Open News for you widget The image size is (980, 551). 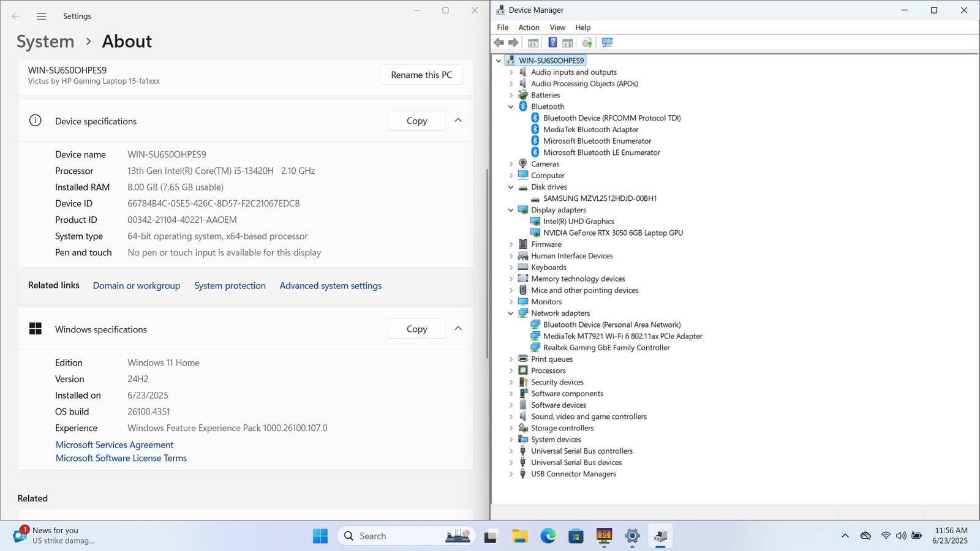[x=55, y=536]
